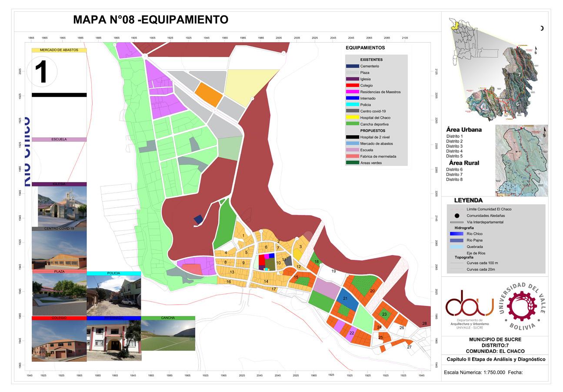
Task: Click the 'PROPUESTOS' subheading
Action: click(373, 130)
